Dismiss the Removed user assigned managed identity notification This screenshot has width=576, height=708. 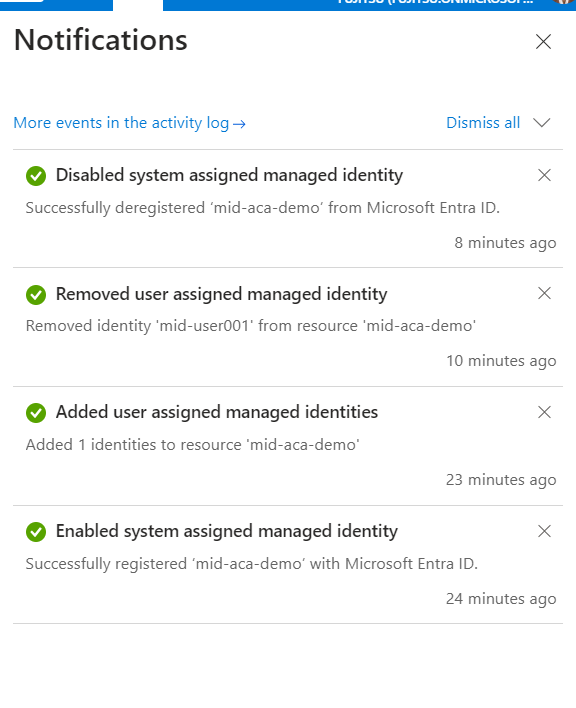[544, 293]
